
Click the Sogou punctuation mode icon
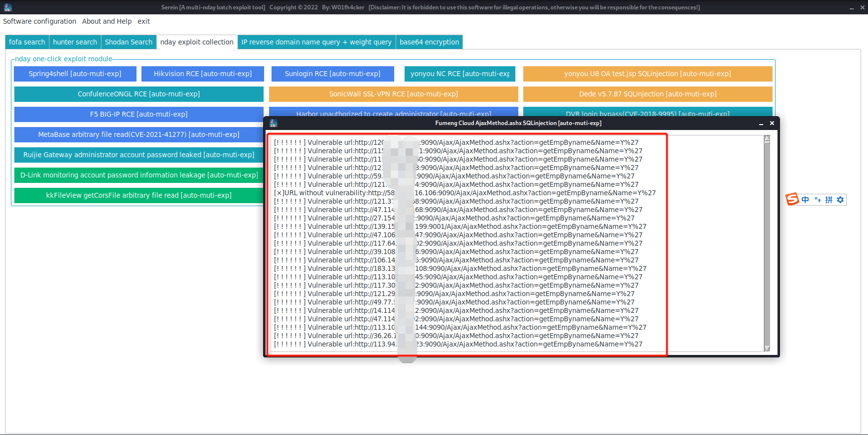click(817, 200)
